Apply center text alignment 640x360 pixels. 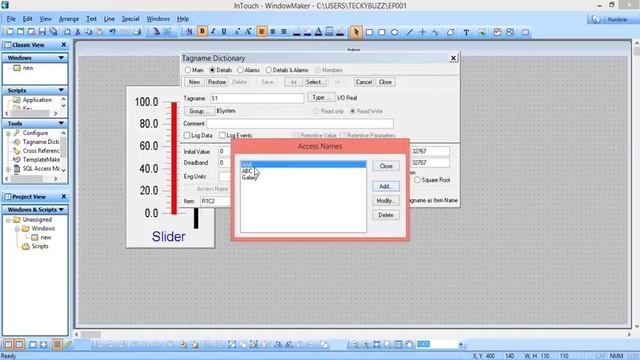(x=273, y=31)
